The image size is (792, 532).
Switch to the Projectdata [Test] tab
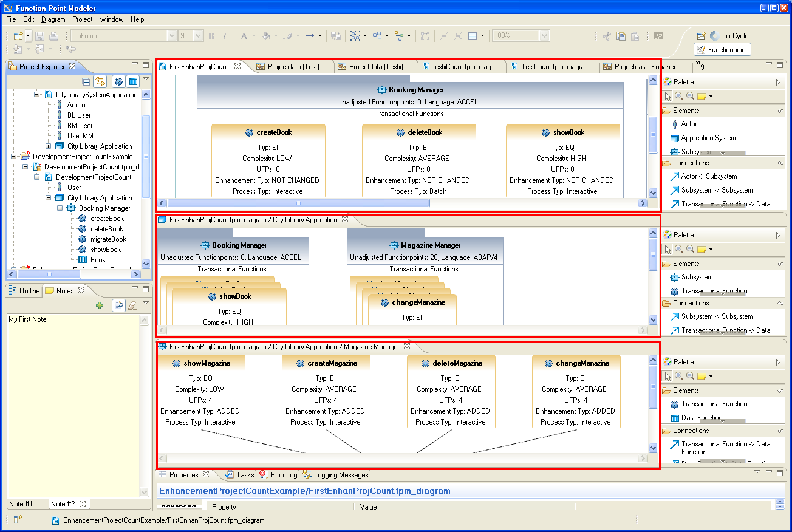pyautogui.click(x=293, y=67)
